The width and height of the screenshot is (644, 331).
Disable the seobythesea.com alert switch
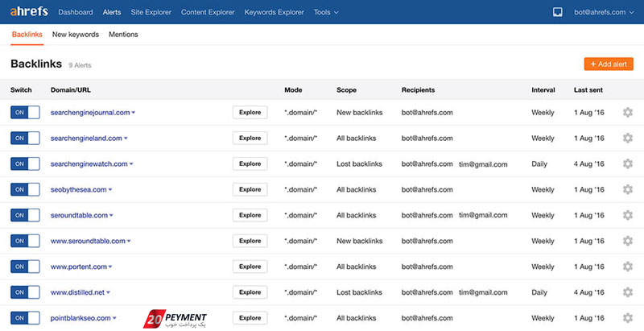[x=25, y=189]
